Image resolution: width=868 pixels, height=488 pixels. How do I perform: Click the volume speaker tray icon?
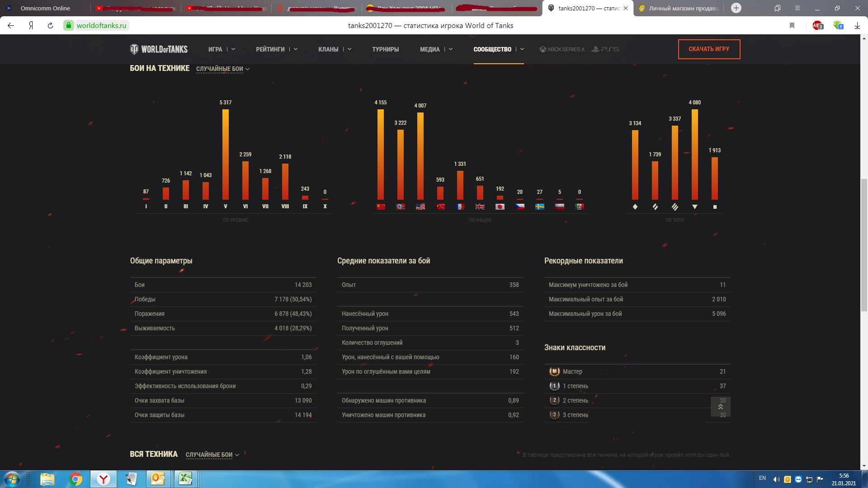pos(777,479)
